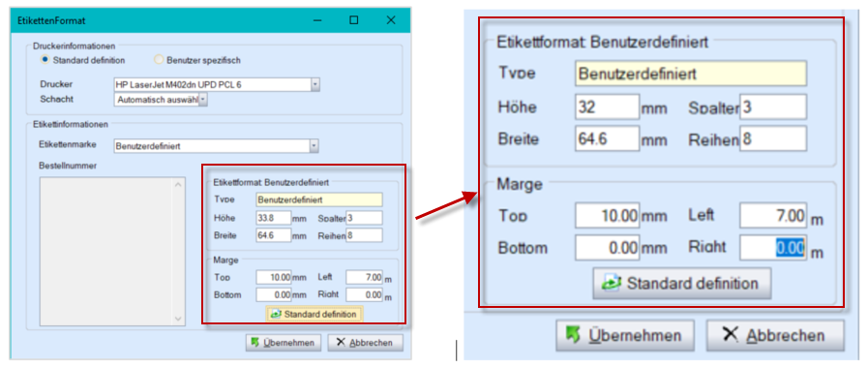
Task: Click scroll-down arrow of Bestellnummer list
Action: point(178,319)
